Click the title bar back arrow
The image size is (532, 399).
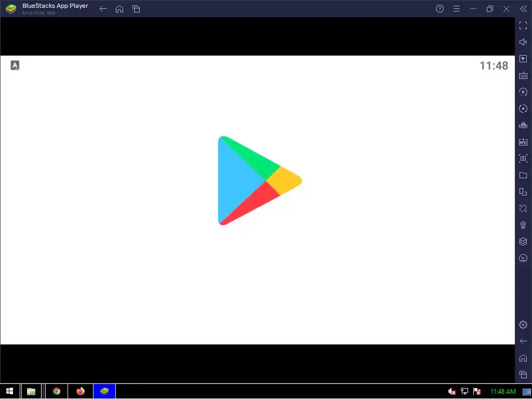pos(103,9)
